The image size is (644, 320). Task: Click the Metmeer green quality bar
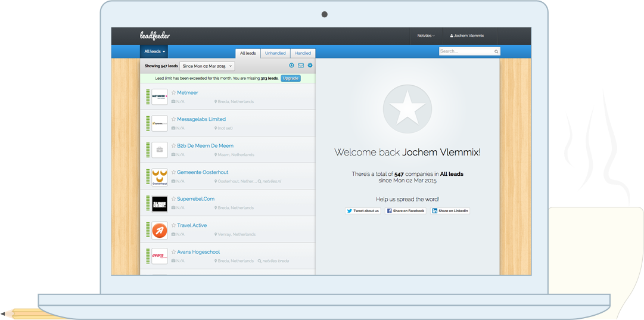click(x=148, y=97)
